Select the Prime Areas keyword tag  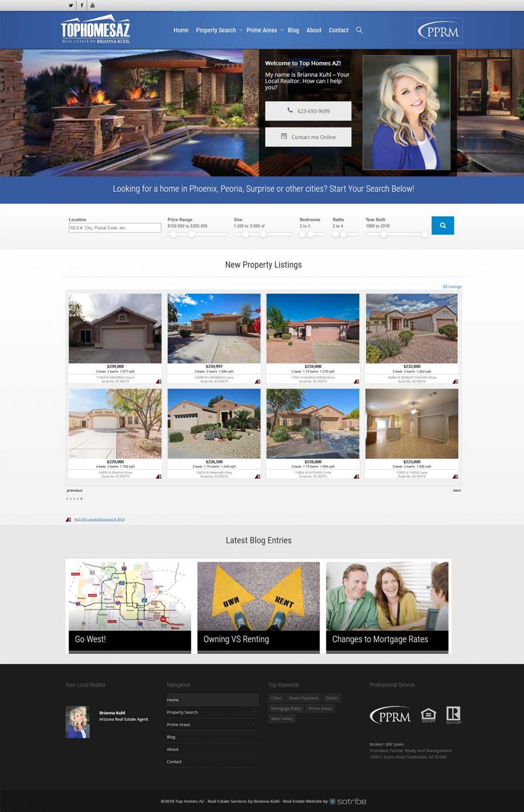(x=320, y=709)
